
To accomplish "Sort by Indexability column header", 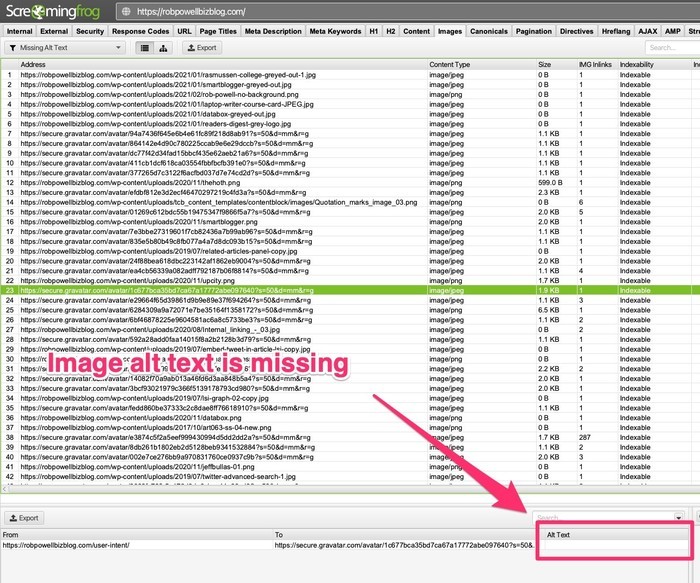I will tap(654, 64).
